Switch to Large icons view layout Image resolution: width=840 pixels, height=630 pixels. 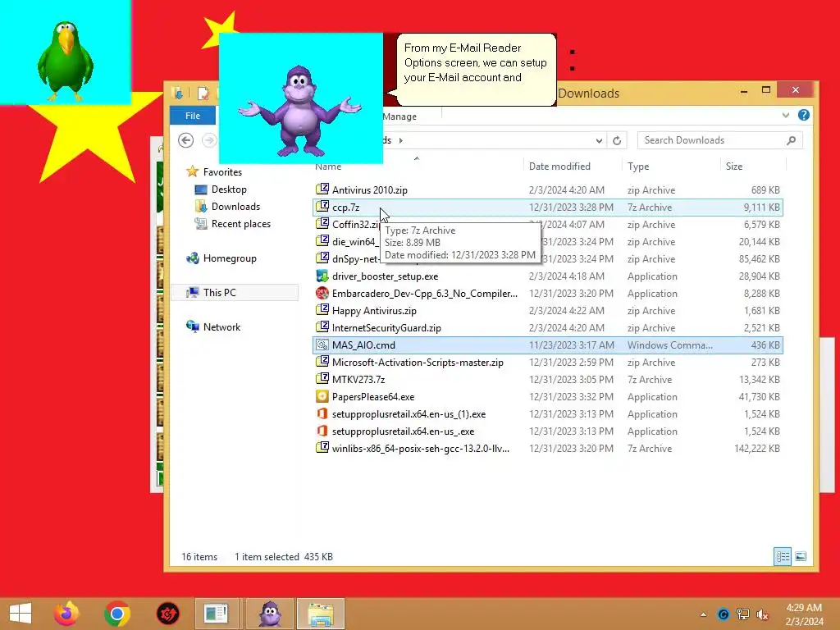pyautogui.click(x=801, y=556)
